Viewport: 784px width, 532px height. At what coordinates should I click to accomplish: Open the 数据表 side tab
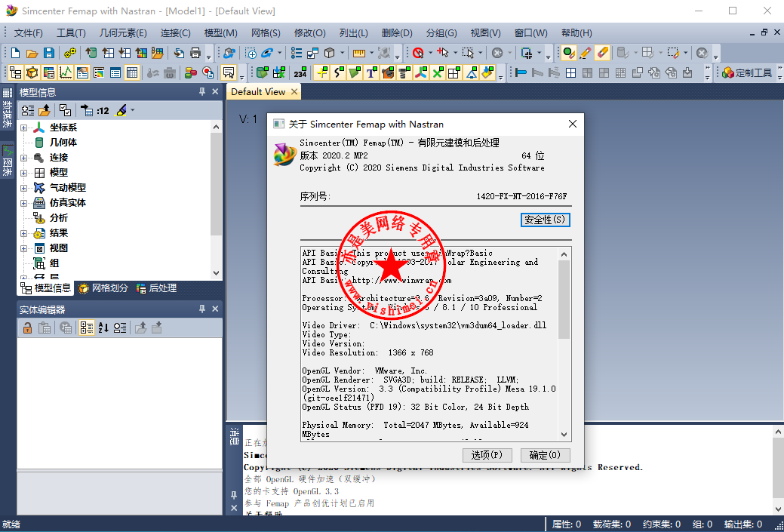click(8, 109)
